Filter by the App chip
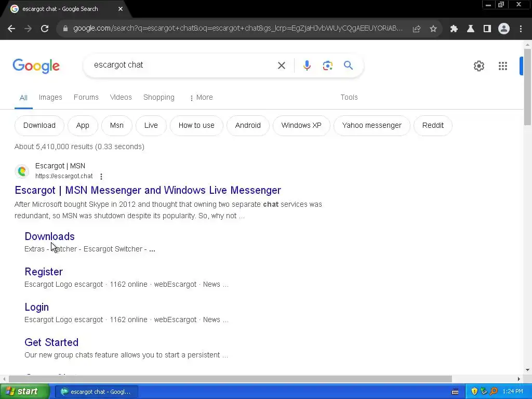 [83, 126]
